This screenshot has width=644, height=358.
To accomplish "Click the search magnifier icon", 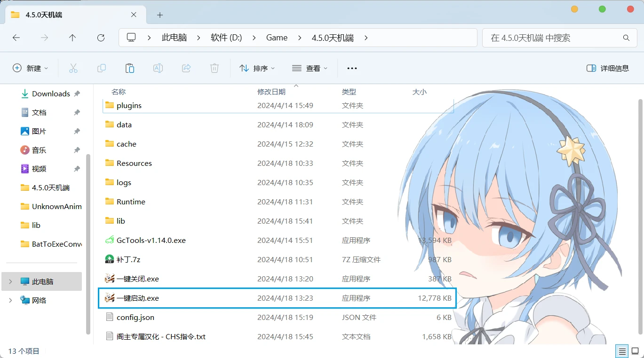I will tap(626, 38).
